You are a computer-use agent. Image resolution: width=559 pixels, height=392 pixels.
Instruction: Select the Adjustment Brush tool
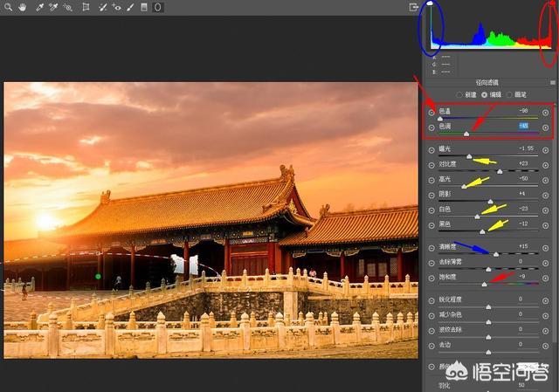click(130, 7)
